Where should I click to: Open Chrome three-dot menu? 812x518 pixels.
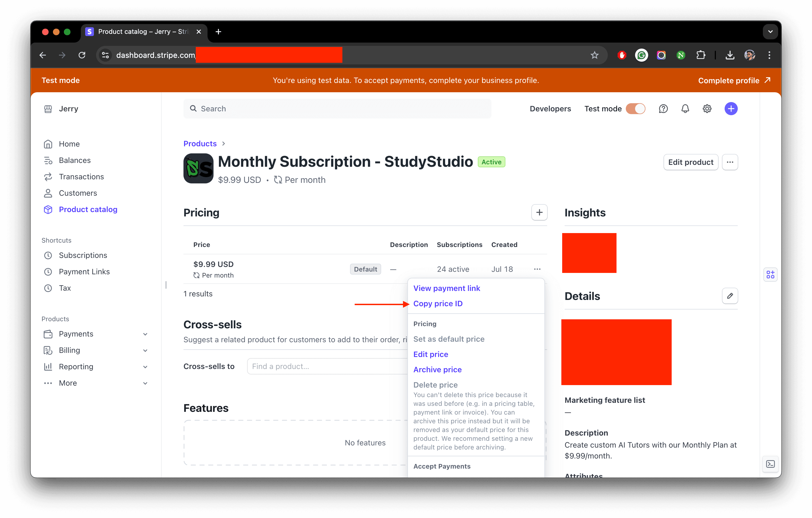pos(769,55)
